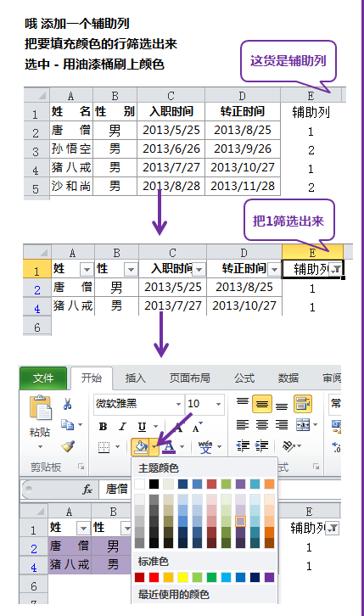
Task: Open the alignment group dialog launcher
Action: pos(316,467)
